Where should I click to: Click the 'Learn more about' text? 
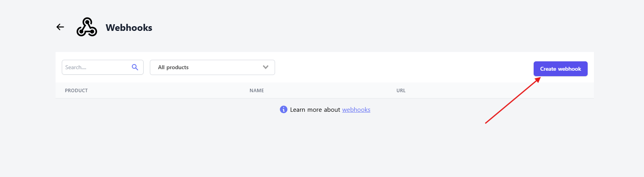tap(315, 110)
